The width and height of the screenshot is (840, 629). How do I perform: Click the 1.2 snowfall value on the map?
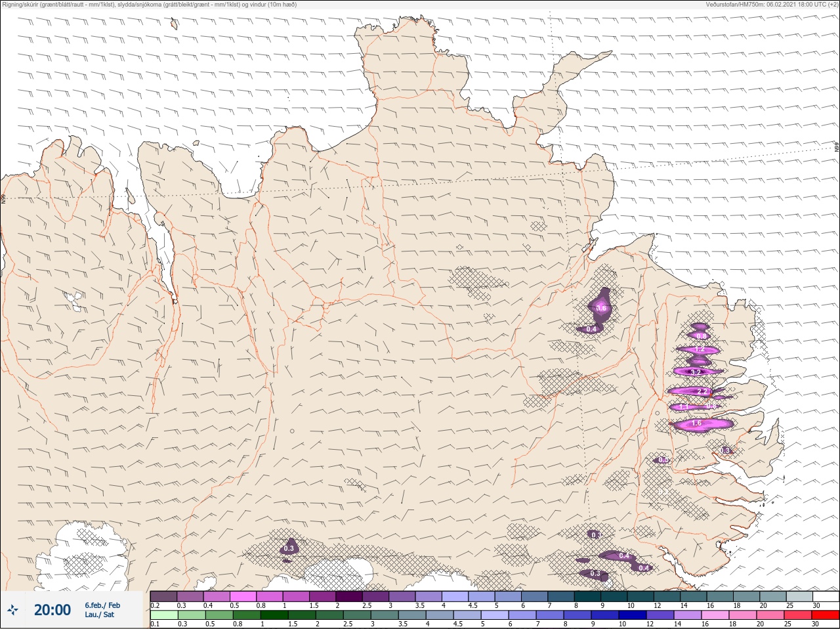pyautogui.click(x=700, y=349)
